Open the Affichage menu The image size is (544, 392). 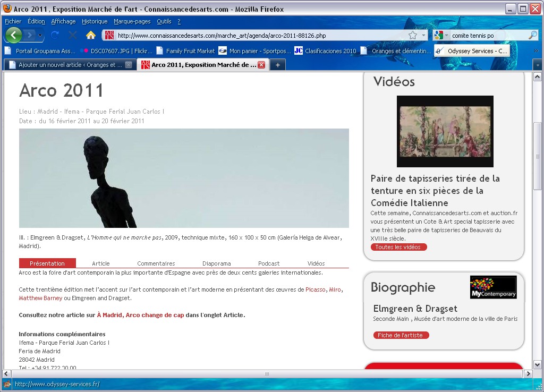pos(64,21)
